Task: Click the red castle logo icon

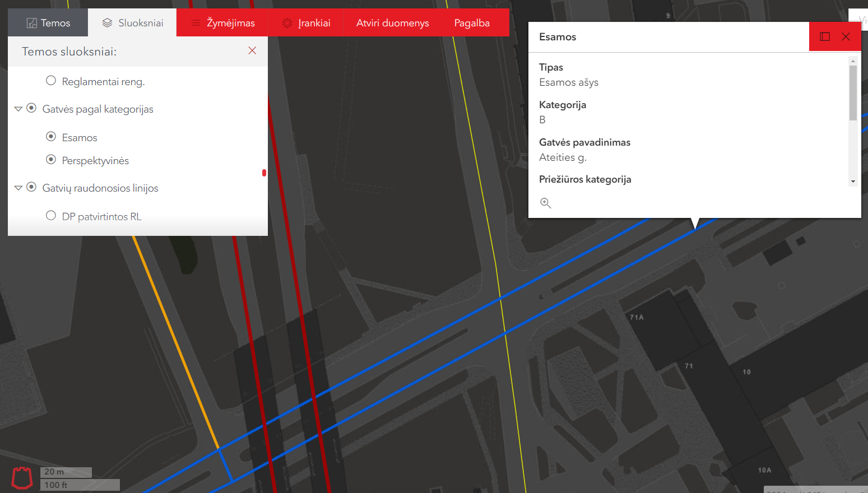Action: (22, 478)
